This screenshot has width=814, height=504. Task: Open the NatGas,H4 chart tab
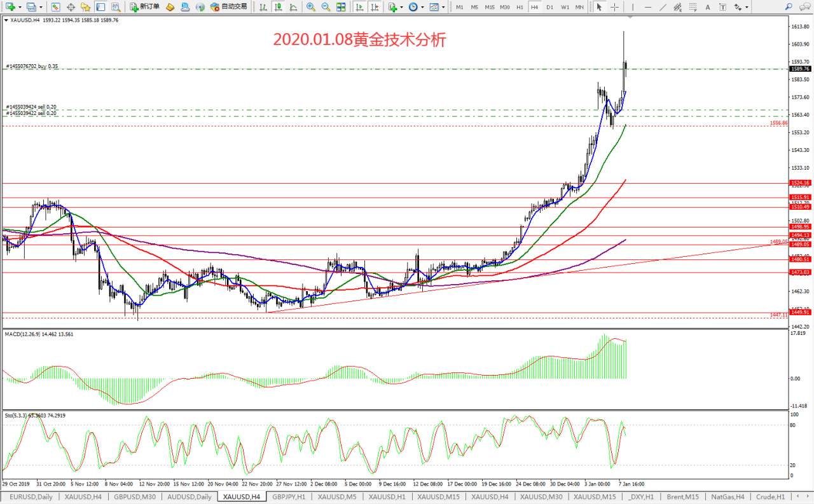click(728, 496)
